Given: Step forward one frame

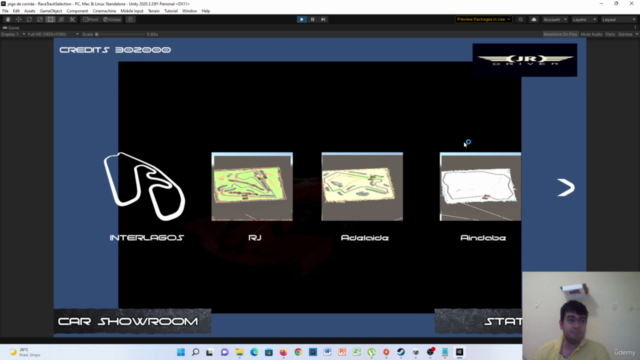Looking at the screenshot, I should click(323, 19).
